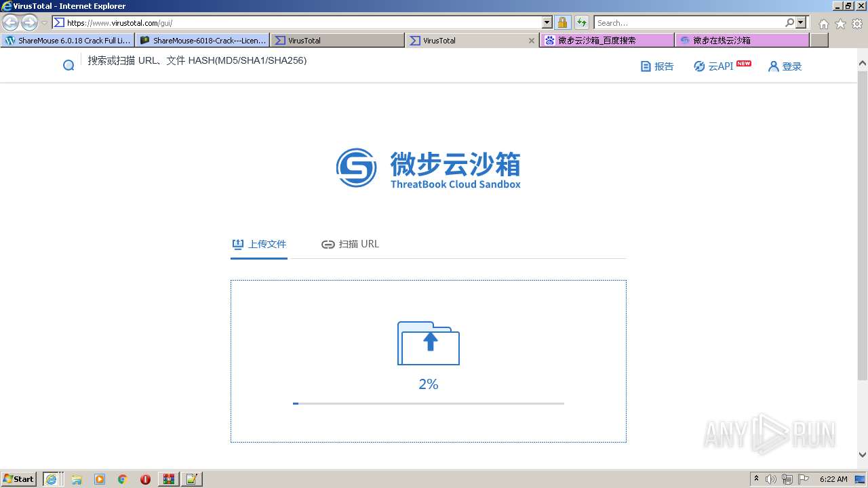This screenshot has height=488, width=868.
Task: Open Opera taskbar icon
Action: click(145, 479)
